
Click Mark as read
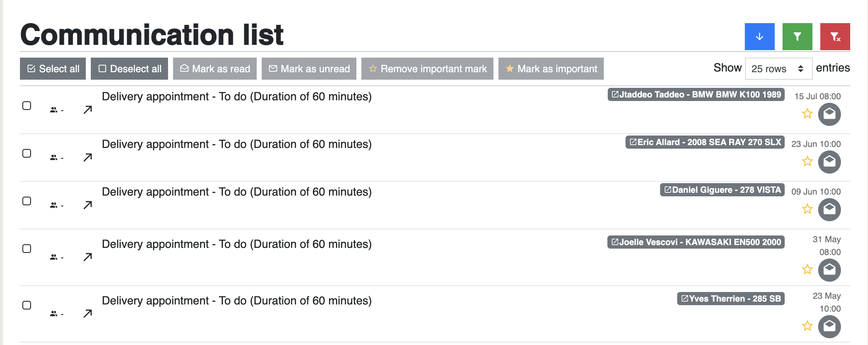coord(215,69)
